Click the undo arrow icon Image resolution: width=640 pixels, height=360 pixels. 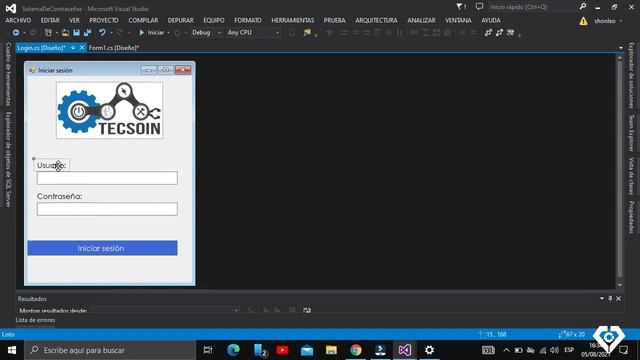(102, 33)
